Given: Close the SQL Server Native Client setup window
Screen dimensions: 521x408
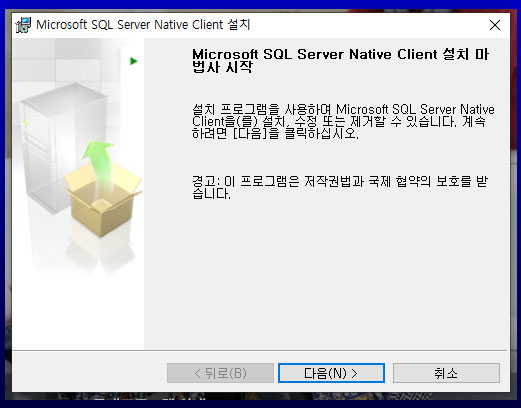Looking at the screenshot, I should [495, 25].
